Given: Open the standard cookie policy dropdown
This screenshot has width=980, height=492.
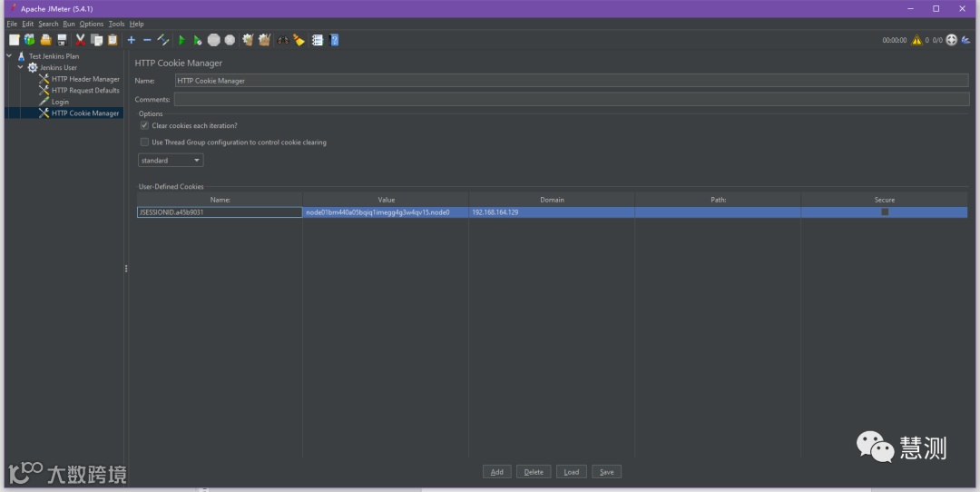Looking at the screenshot, I should coord(171,161).
